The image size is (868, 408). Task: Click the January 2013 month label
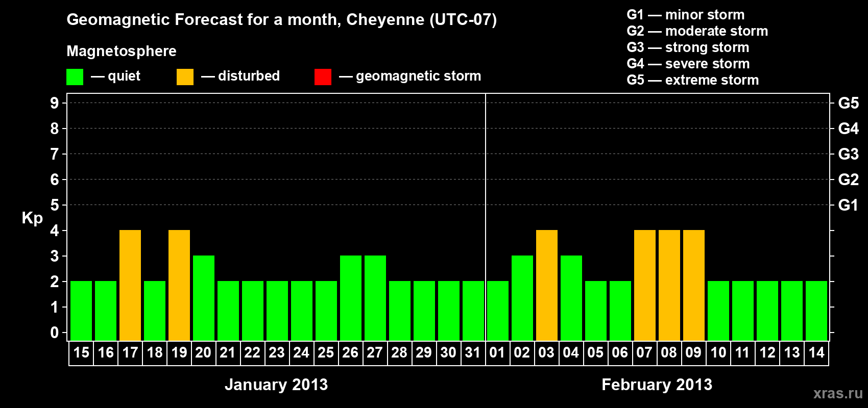[x=276, y=385]
